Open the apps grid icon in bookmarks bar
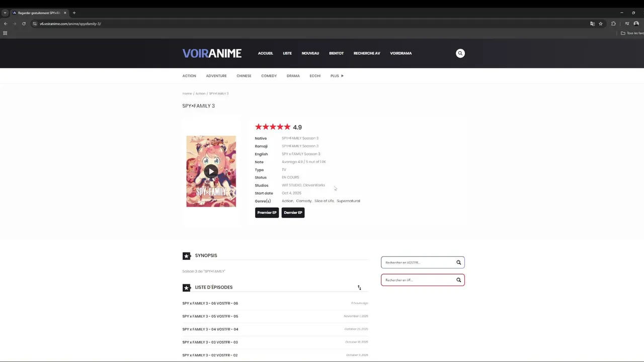 click(x=5, y=33)
